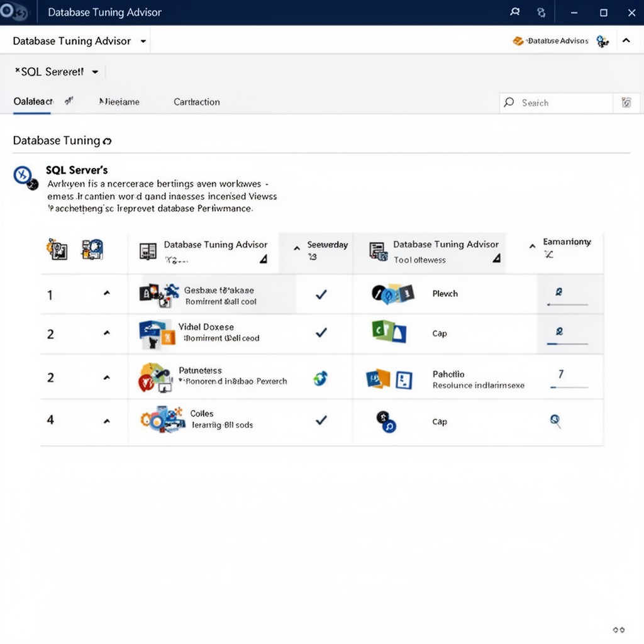The height and width of the screenshot is (644, 644).
Task: Click the blue figure icon beside Database Advisors
Action: (602, 41)
